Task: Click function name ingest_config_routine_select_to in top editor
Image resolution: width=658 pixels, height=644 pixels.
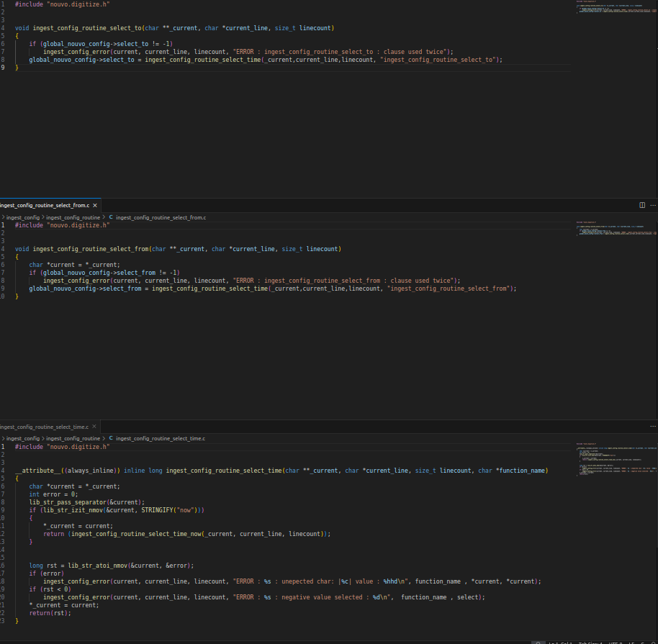Action: click(87, 28)
